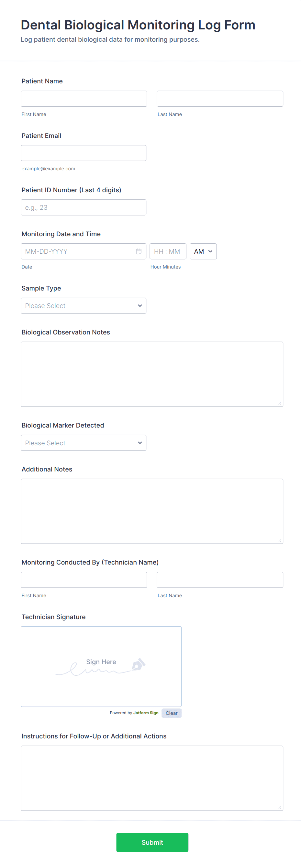Submit the monitoring log form

[152, 842]
